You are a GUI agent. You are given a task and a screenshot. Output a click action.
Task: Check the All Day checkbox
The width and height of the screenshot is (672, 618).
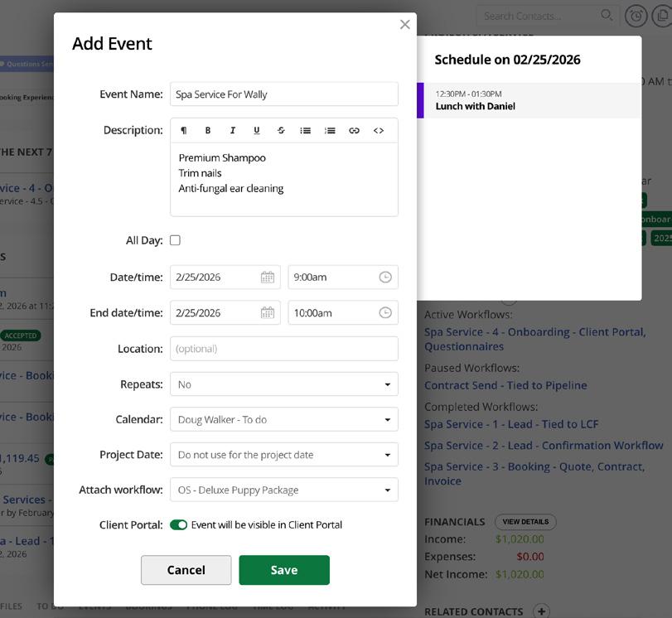click(175, 240)
